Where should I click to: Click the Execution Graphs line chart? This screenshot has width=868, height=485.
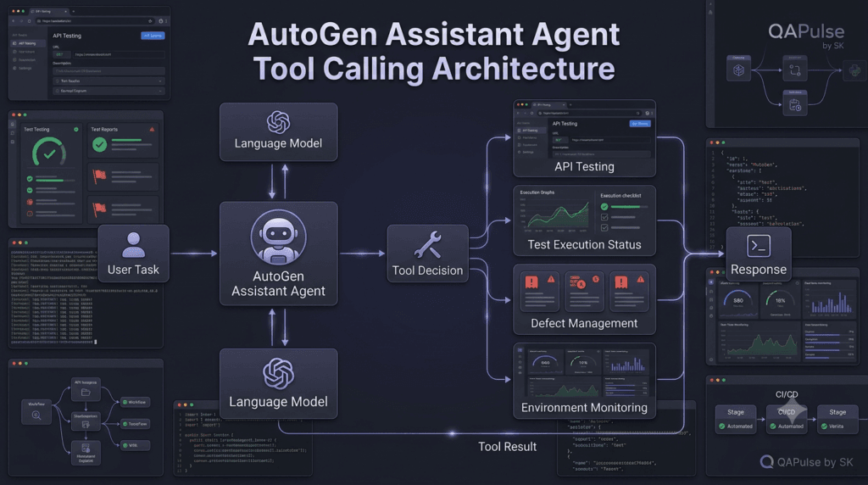coord(554,214)
